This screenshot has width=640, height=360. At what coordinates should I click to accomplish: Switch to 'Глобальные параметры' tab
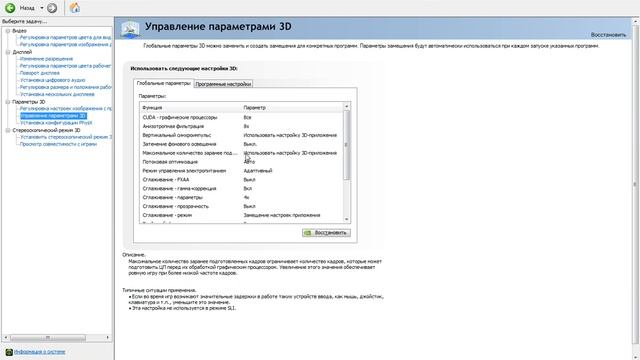point(163,83)
